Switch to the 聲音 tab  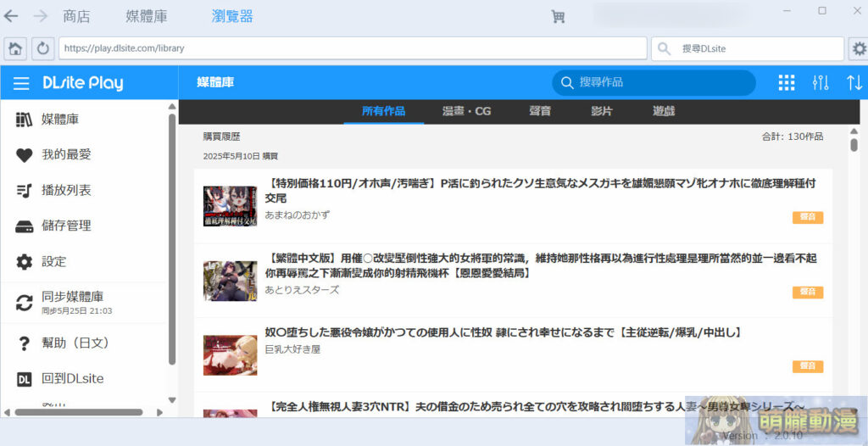[x=540, y=111]
